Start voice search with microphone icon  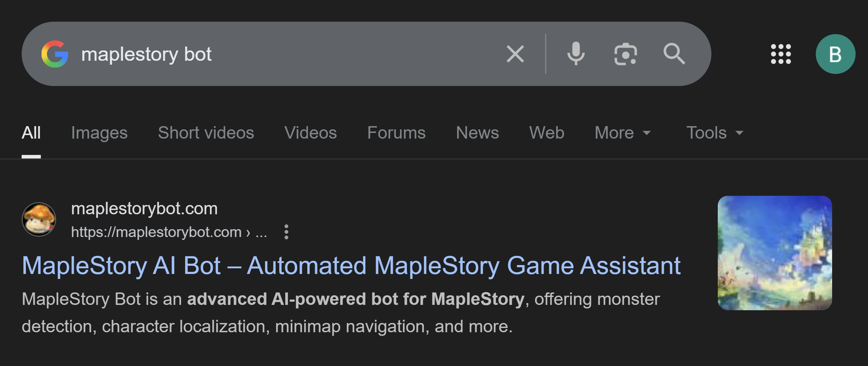[x=576, y=54]
